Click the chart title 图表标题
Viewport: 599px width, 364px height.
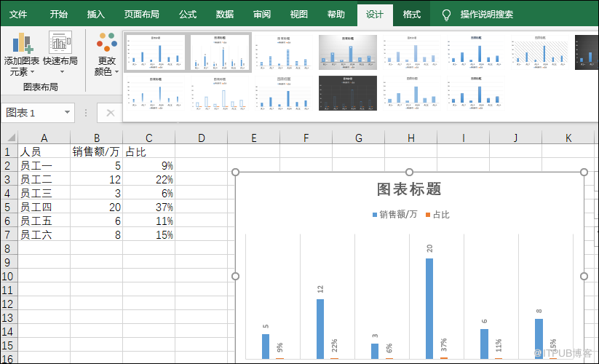click(x=409, y=189)
